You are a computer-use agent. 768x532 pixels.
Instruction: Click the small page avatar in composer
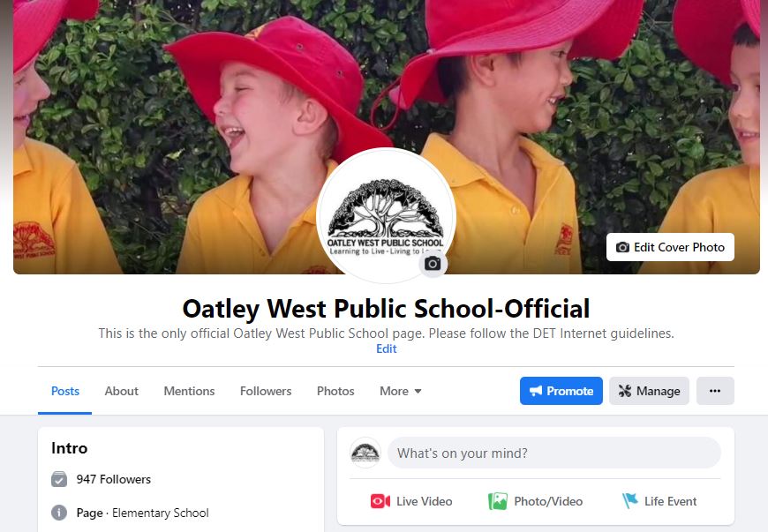[365, 453]
